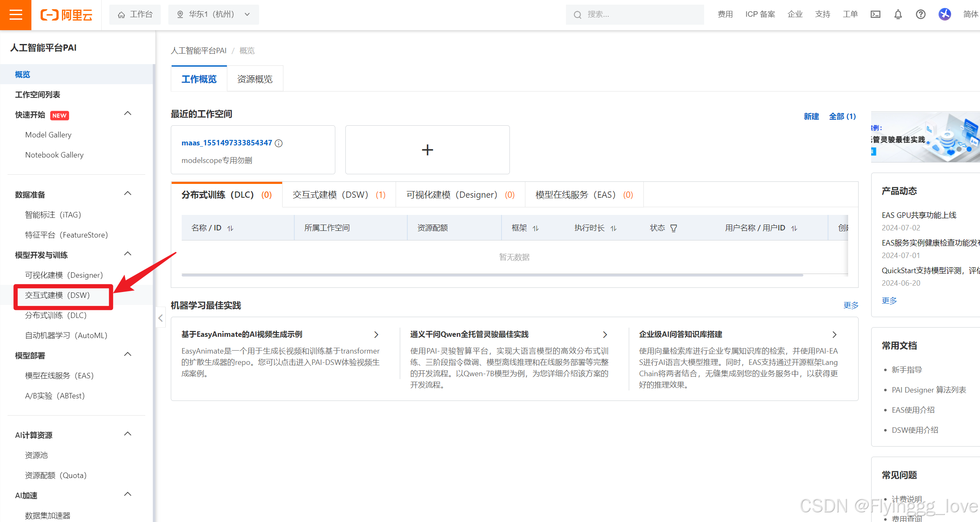Select the 可视化建模（Designer）tab

[x=460, y=195]
